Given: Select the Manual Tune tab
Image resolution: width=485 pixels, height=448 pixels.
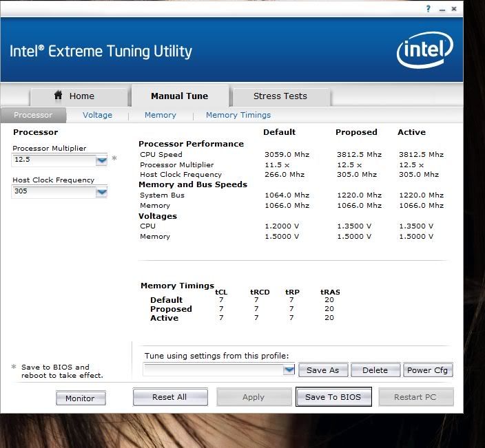Looking at the screenshot, I should [180, 96].
